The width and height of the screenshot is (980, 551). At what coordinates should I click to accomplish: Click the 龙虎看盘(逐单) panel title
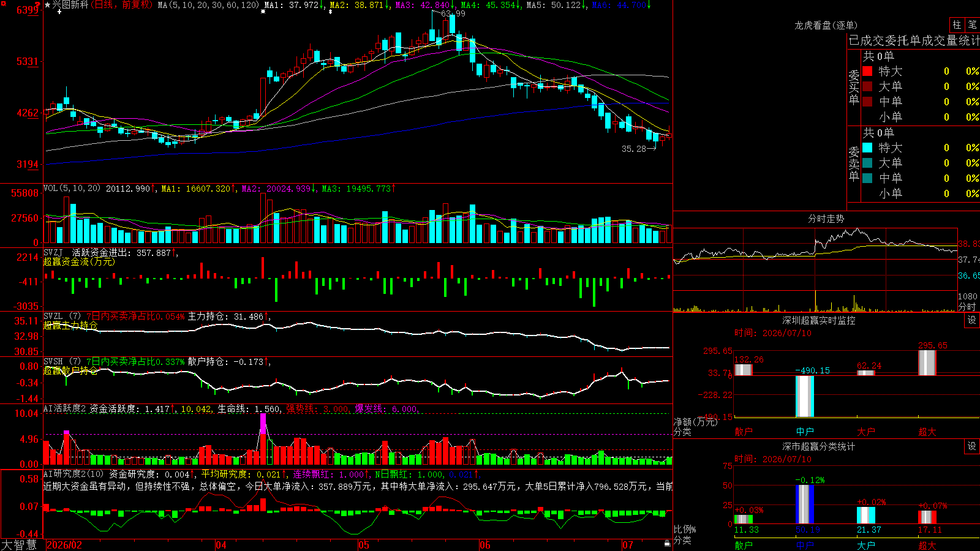tap(826, 25)
